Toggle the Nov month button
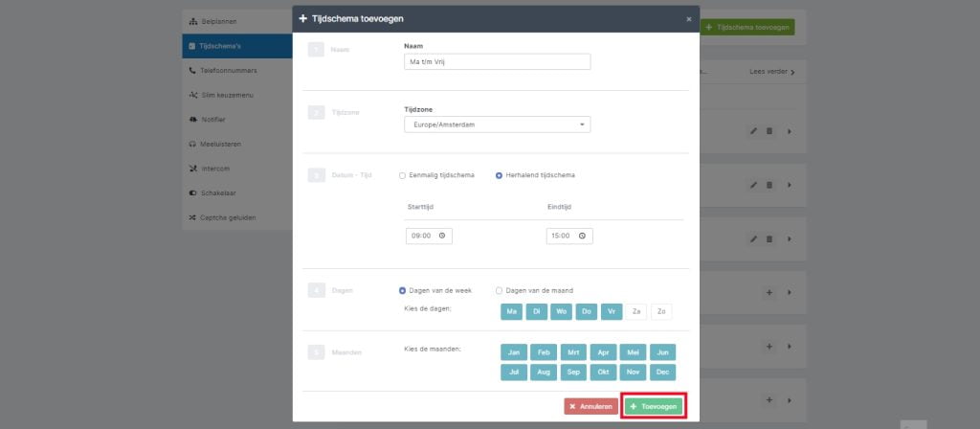The width and height of the screenshot is (980, 429). pyautogui.click(x=633, y=373)
